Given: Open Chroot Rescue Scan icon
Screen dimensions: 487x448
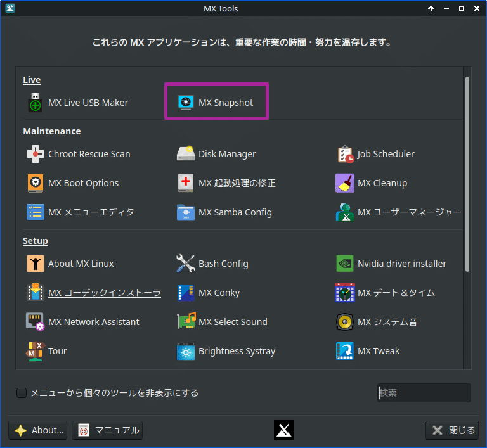Looking at the screenshot, I should (x=36, y=154).
